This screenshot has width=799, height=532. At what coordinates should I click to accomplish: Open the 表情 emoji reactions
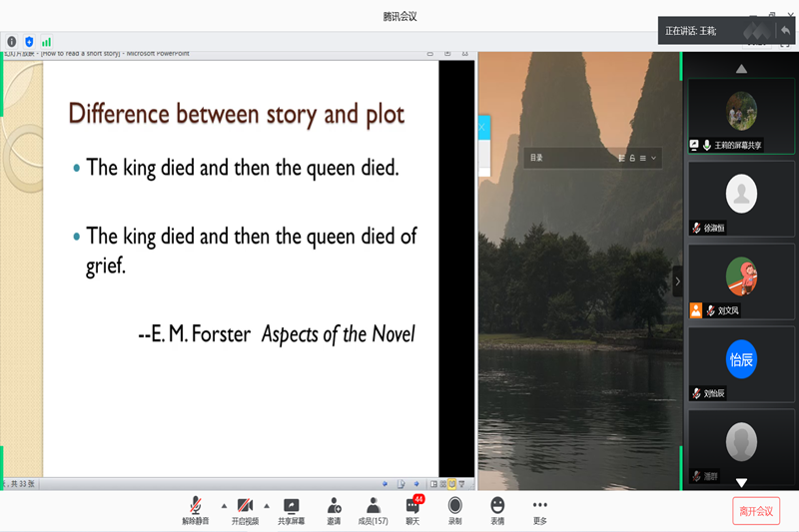pos(497,506)
